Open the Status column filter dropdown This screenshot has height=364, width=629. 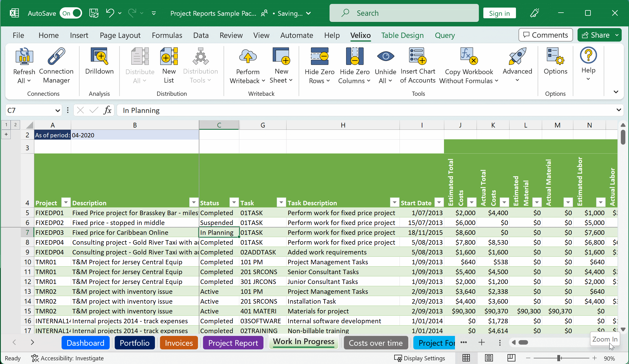pos(234,202)
